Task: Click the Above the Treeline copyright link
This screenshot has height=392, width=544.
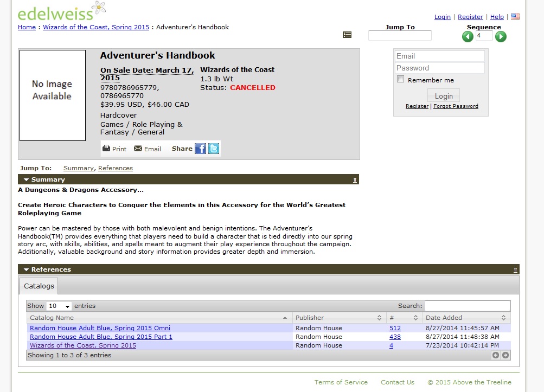Action: (x=469, y=382)
